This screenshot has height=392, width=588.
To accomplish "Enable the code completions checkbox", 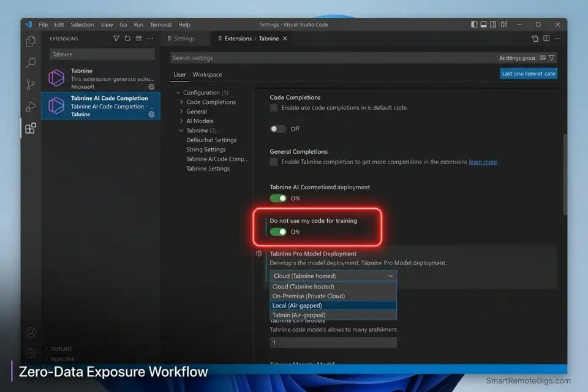I will tap(273, 107).
